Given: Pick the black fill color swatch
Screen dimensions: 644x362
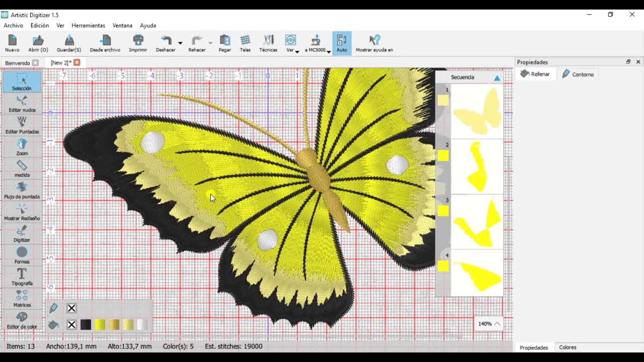Looking at the screenshot, I should [86, 325].
